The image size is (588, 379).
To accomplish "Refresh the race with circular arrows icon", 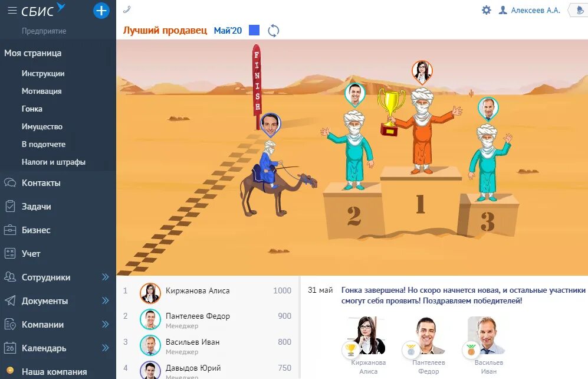I will (x=274, y=30).
